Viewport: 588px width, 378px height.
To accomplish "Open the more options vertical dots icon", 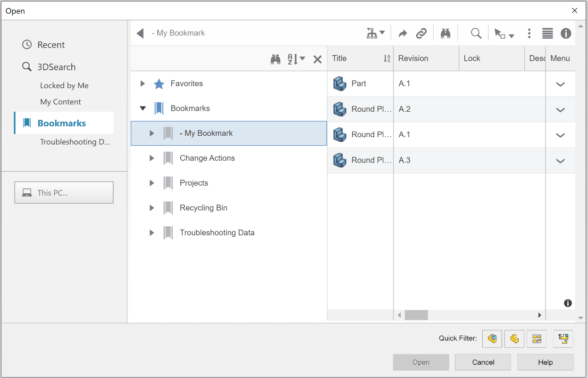I will [x=529, y=33].
